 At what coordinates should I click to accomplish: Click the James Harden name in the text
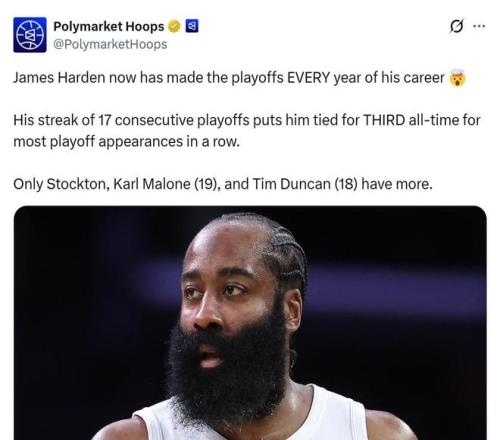coord(59,78)
